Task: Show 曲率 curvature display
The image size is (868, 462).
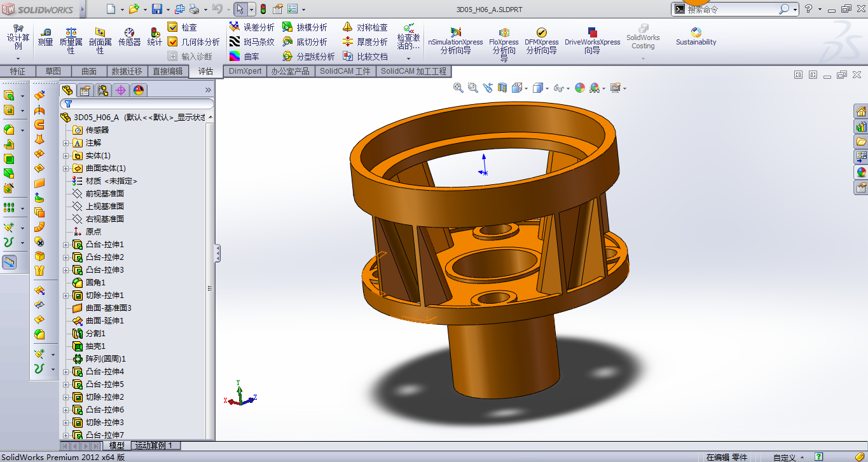Action: click(245, 57)
